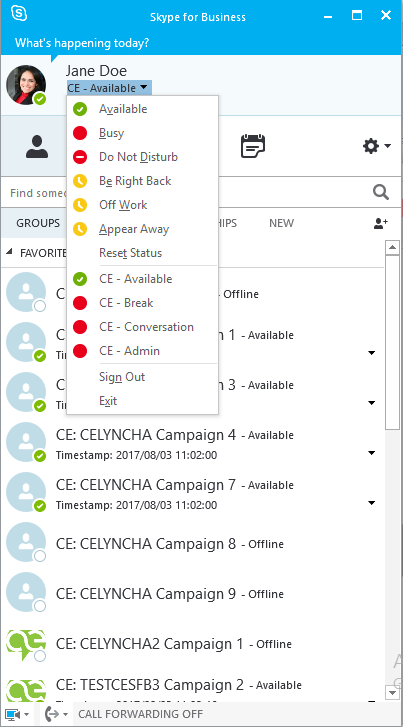Click CELYNCHA Campaign 4 avatar
This screenshot has width=403, height=727.
[26, 442]
